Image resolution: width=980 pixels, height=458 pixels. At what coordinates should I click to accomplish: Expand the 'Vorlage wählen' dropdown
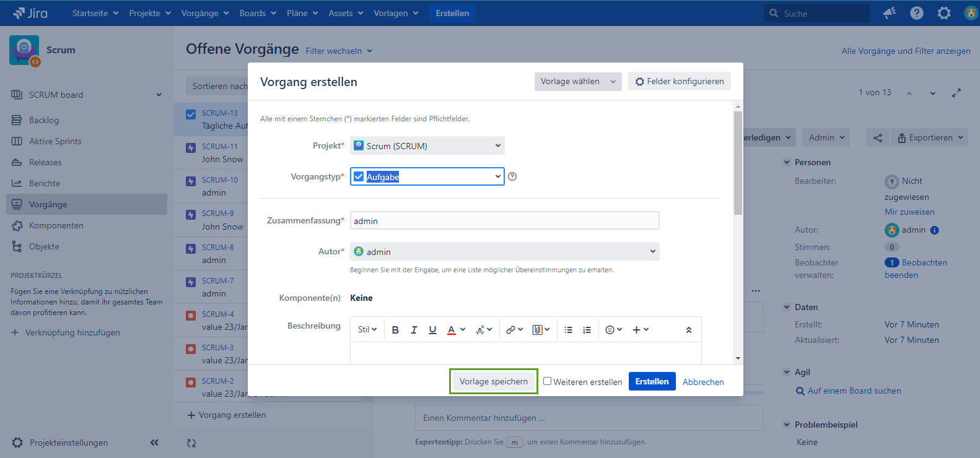click(x=577, y=82)
